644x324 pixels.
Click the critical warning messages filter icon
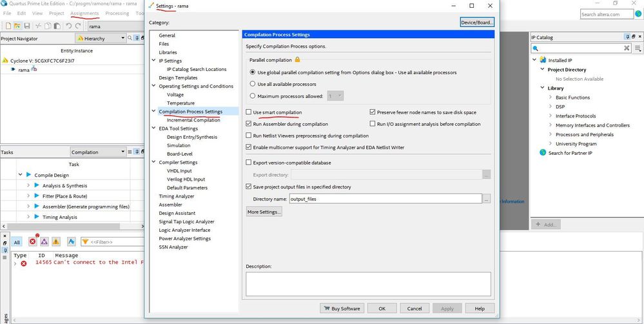44,242
